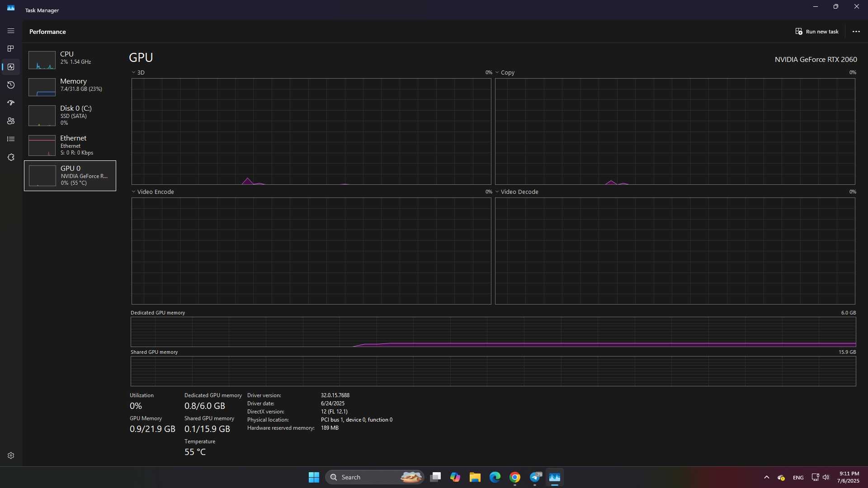Click Run new task button
Screen dimensions: 868x488
817,32
